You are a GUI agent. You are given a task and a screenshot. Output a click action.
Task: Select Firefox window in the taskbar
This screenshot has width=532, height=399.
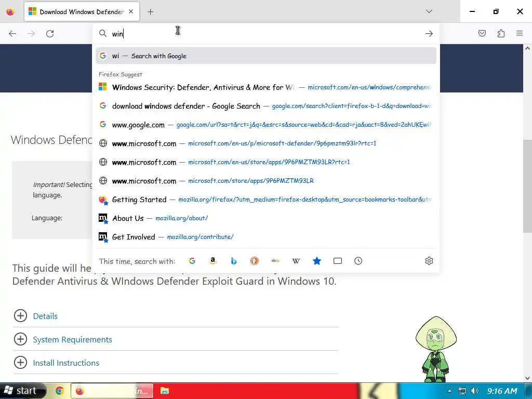pyautogui.click(x=112, y=391)
